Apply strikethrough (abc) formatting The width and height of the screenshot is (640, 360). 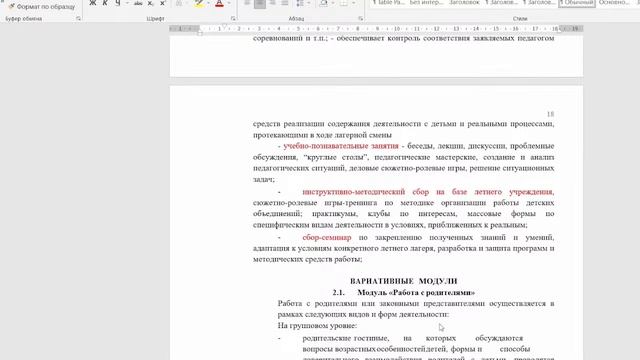[138, 3]
